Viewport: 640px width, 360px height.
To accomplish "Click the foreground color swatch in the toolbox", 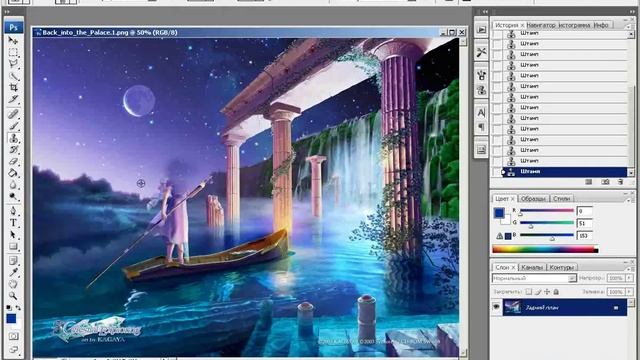I will [11, 318].
